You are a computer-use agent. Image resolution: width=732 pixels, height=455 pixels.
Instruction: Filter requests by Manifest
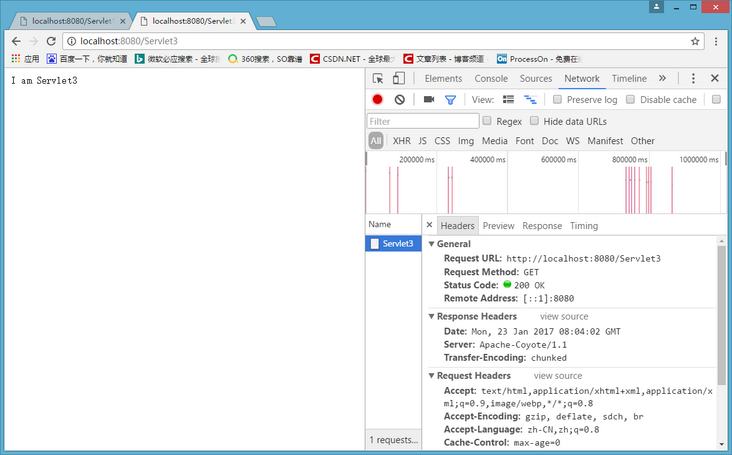tap(605, 141)
